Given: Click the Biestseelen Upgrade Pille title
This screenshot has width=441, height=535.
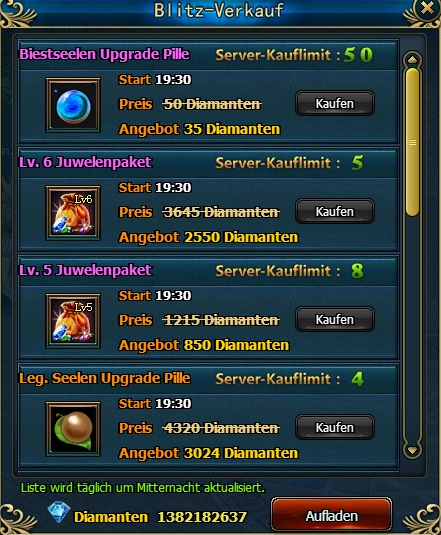Looking at the screenshot, I should click(x=104, y=54).
